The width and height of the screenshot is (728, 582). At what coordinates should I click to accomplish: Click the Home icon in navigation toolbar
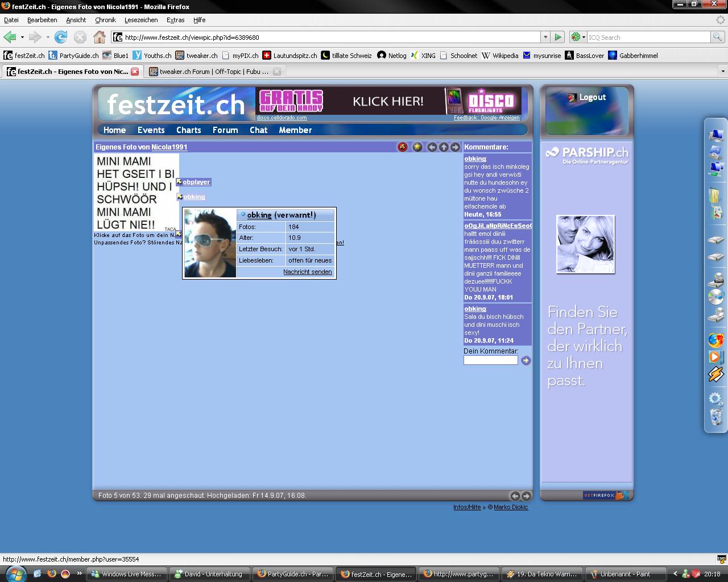click(100, 38)
